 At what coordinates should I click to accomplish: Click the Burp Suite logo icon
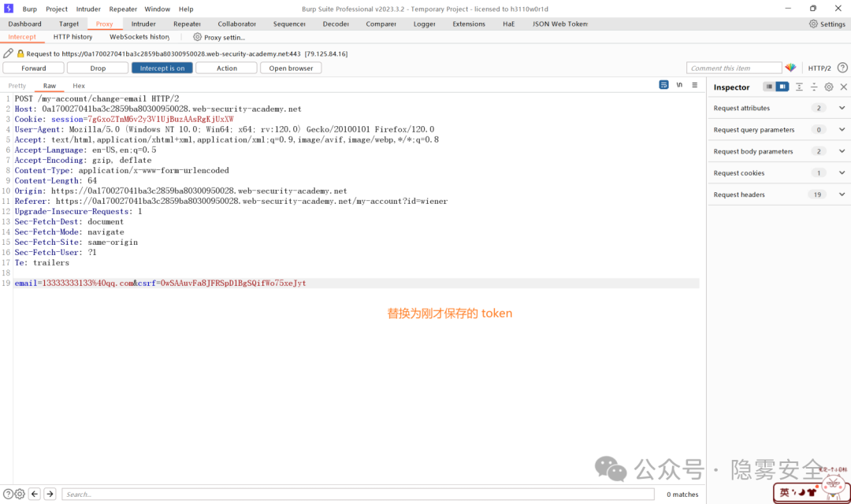tap(9, 9)
